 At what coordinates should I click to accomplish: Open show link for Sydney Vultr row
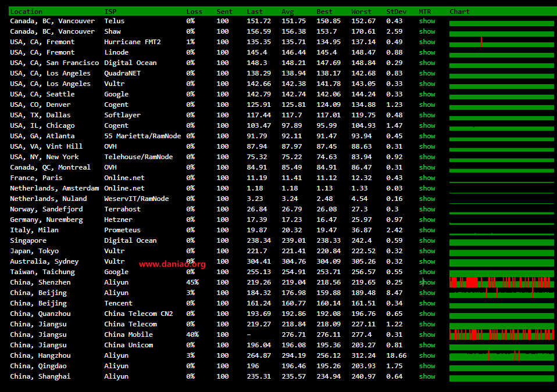coord(427,261)
